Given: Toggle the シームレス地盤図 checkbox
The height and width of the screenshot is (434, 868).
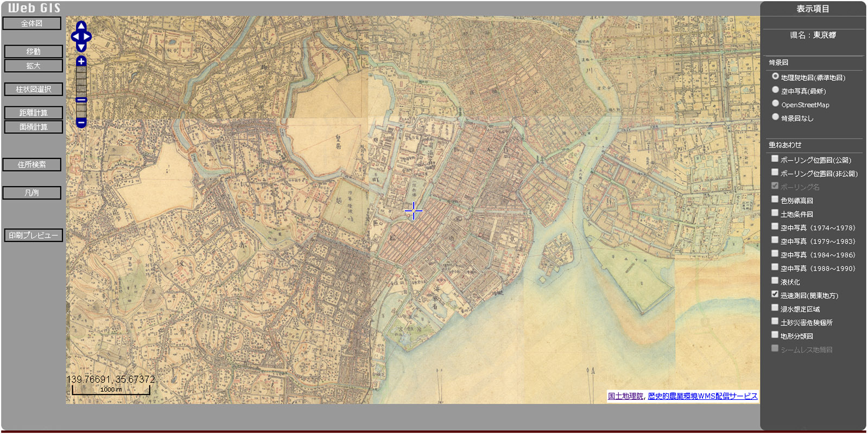Looking at the screenshot, I should 775,349.
